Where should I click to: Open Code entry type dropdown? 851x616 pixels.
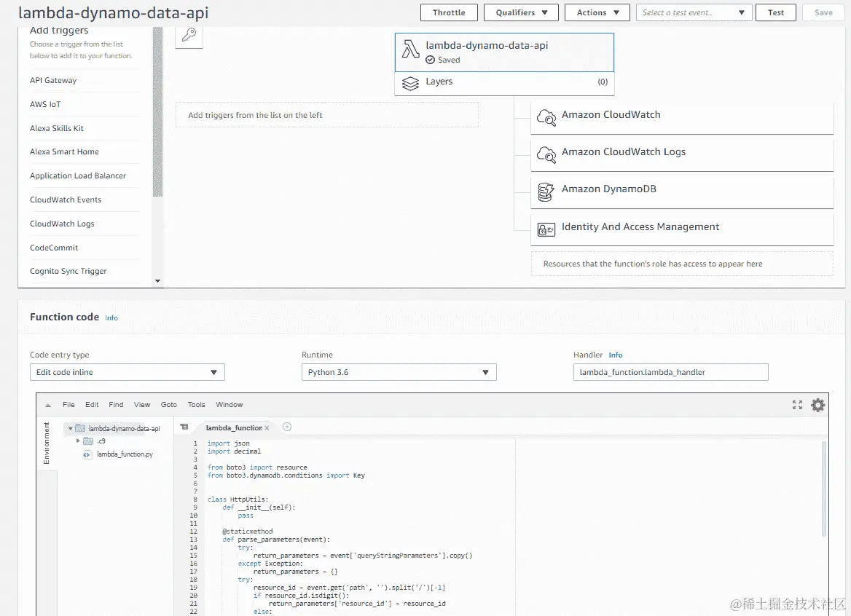point(127,372)
